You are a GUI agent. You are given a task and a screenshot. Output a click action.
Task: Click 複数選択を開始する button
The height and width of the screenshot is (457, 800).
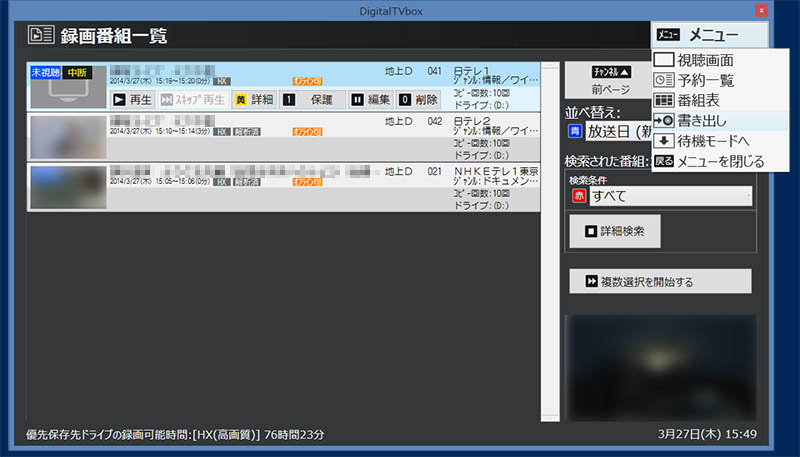[660, 281]
